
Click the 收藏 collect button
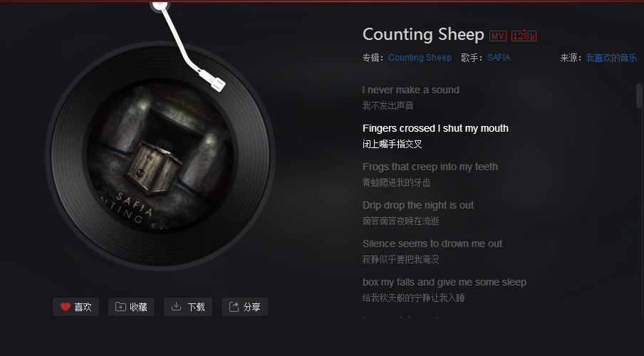point(131,307)
